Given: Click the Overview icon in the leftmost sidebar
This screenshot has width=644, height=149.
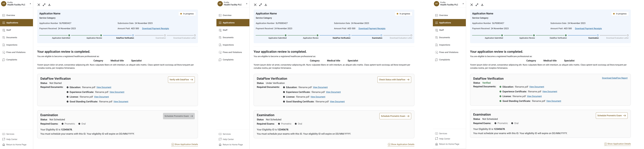Looking at the screenshot, I should click(x=4, y=15).
